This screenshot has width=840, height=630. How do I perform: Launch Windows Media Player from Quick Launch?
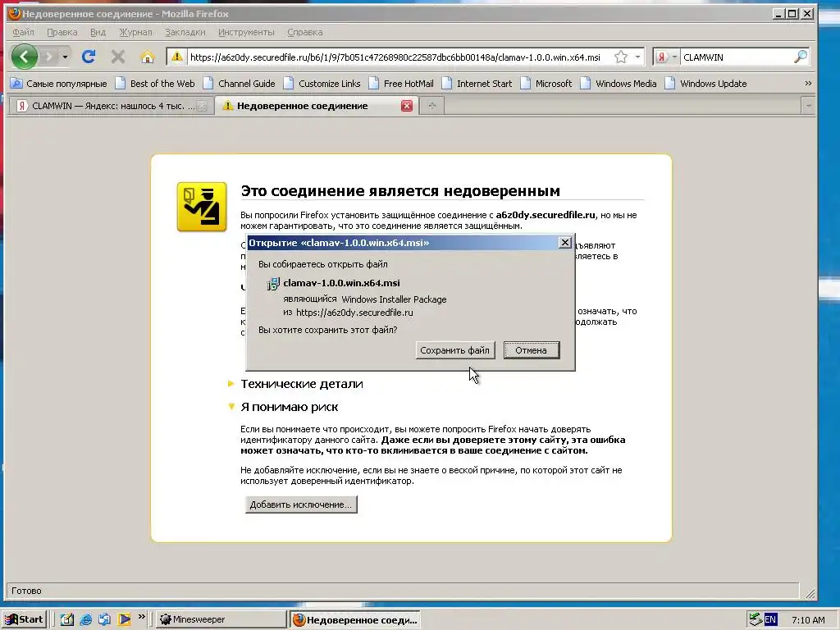pos(124,620)
